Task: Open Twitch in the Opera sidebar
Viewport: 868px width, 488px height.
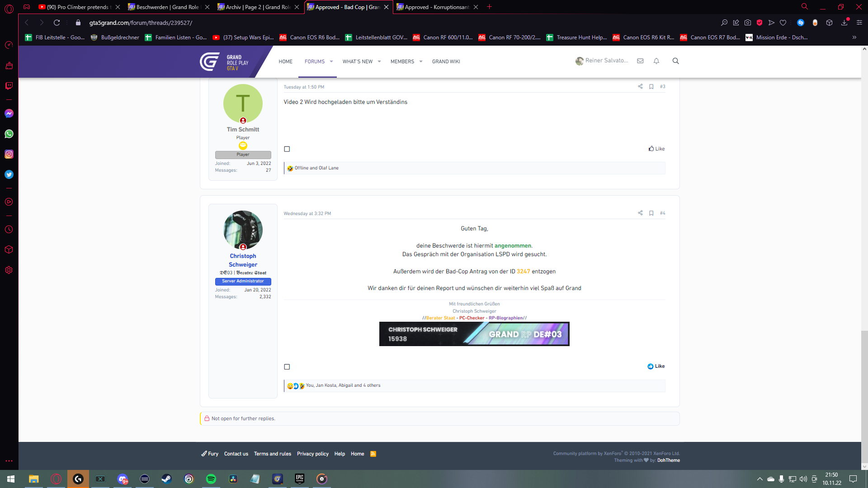Action: [x=9, y=86]
